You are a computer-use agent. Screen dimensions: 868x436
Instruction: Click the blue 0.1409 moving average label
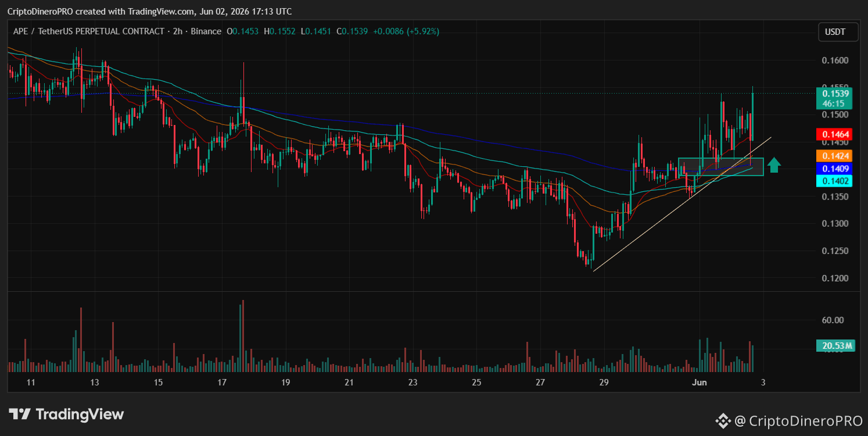coord(834,169)
